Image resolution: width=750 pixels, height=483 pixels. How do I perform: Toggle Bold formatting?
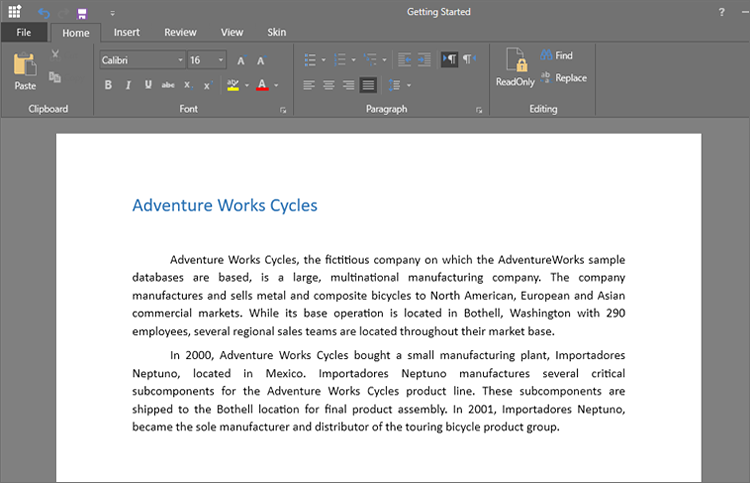click(108, 85)
